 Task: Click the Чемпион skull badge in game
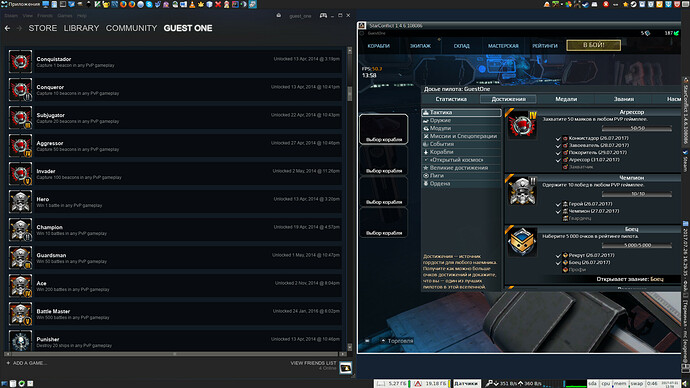pyautogui.click(x=522, y=190)
